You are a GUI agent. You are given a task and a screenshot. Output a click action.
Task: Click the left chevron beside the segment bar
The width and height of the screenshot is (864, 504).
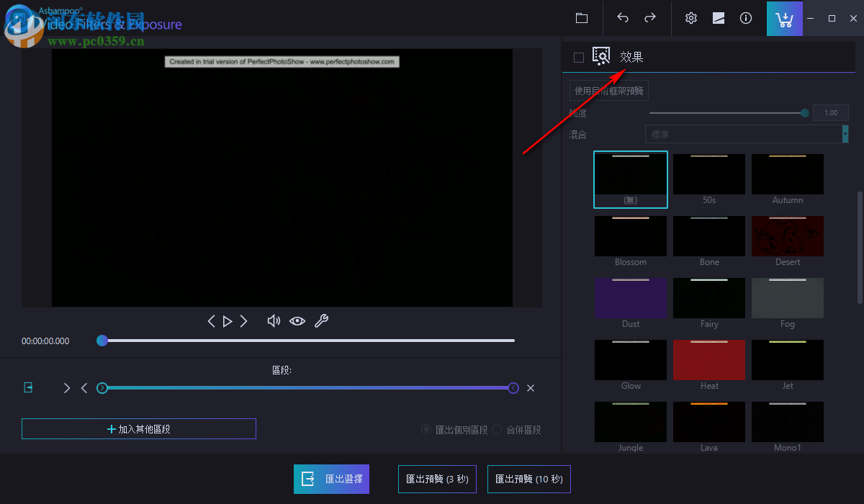click(x=84, y=387)
